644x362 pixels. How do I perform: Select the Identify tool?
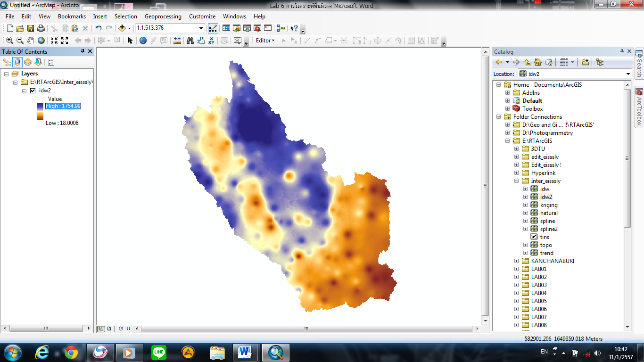[143, 41]
